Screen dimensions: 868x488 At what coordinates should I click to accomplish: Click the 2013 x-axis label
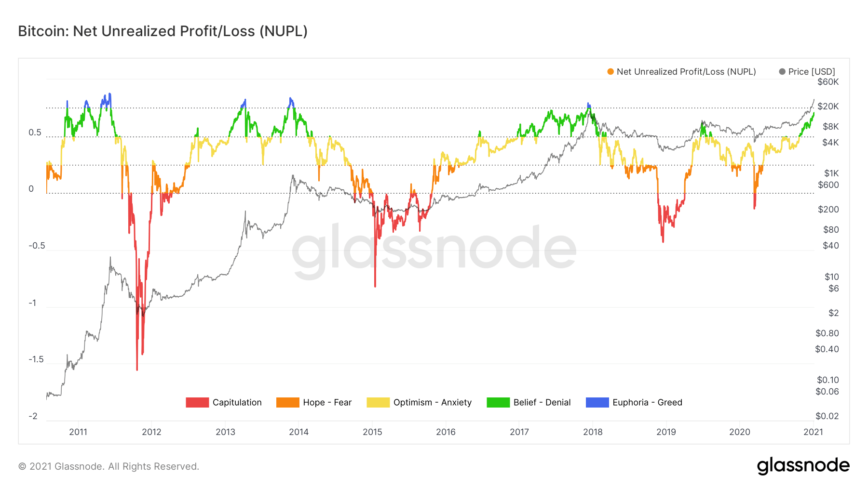[x=225, y=432]
